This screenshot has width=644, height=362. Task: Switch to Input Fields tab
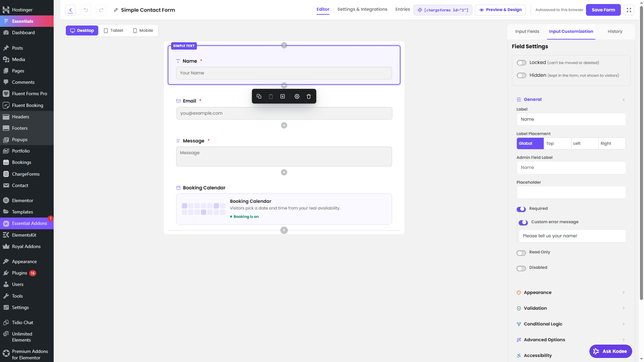click(x=527, y=32)
